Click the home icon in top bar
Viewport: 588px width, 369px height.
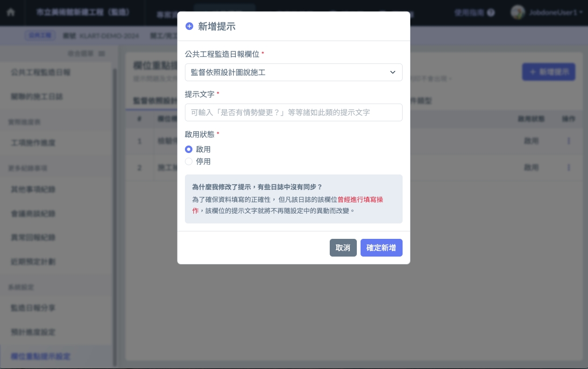point(10,13)
